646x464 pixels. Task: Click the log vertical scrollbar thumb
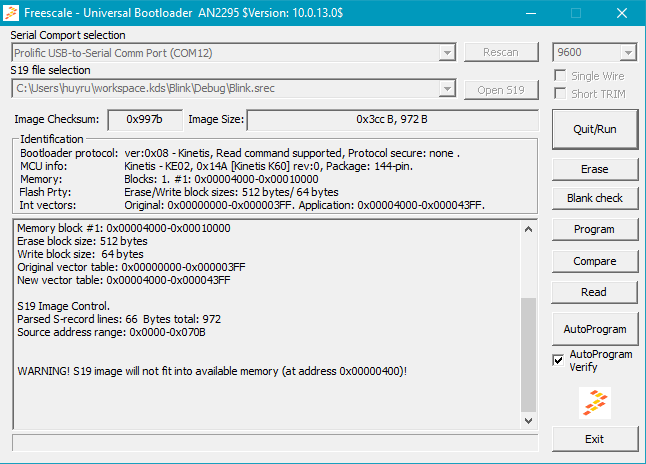(x=529, y=355)
